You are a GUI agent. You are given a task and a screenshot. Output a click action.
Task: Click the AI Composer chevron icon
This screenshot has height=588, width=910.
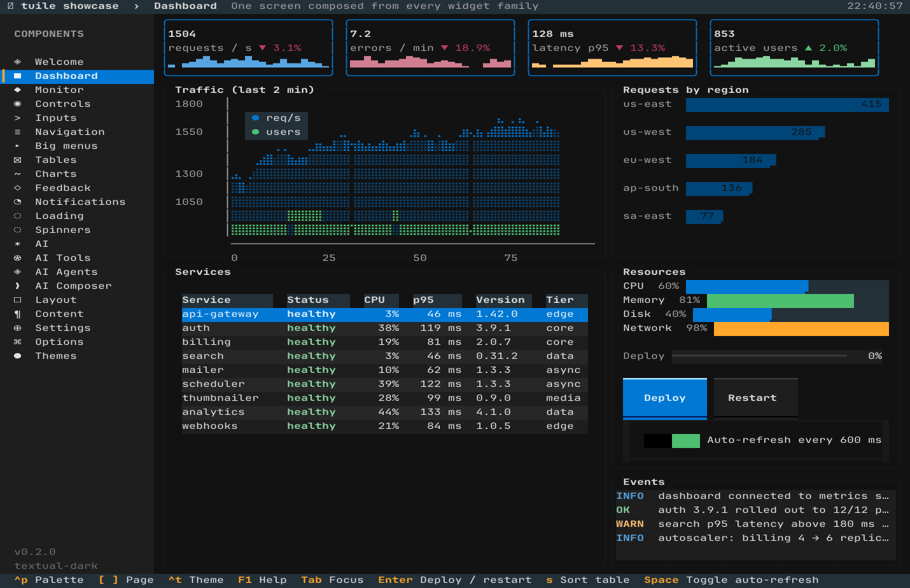click(x=18, y=286)
